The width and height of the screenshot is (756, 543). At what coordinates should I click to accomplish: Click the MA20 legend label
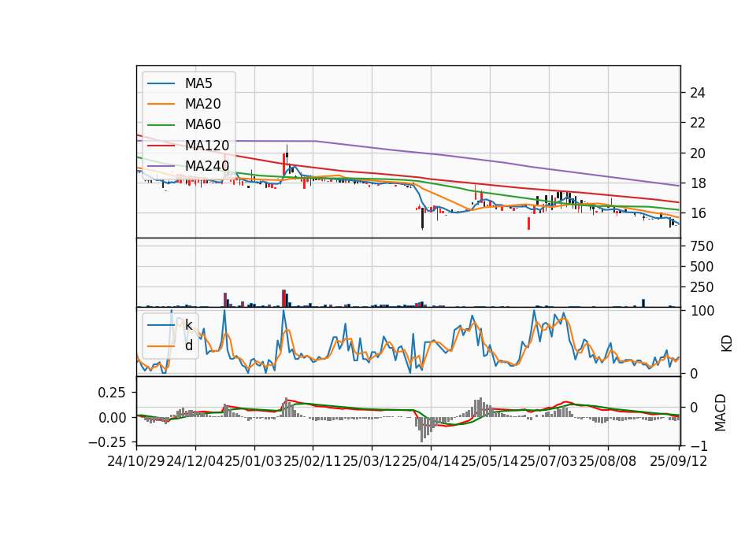[x=202, y=104]
